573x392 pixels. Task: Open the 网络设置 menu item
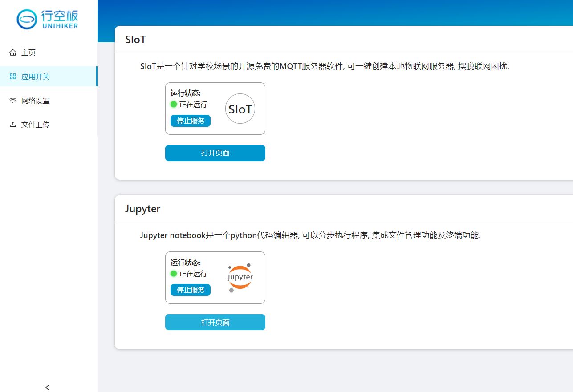[49, 101]
